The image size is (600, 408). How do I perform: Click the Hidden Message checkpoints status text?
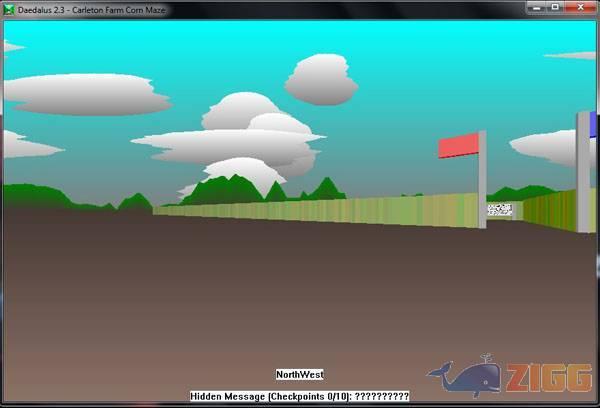(x=300, y=397)
